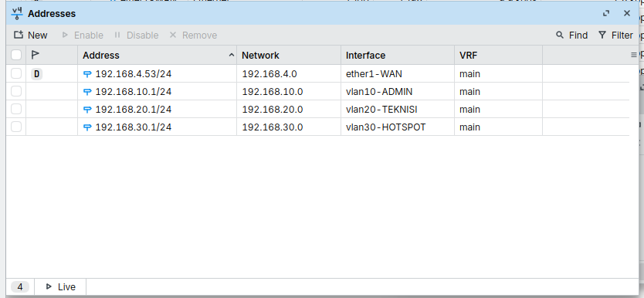The height and width of the screenshot is (298, 644).
Task: Check the box for vlan30-HOTSPOT row
Action: pyautogui.click(x=16, y=127)
